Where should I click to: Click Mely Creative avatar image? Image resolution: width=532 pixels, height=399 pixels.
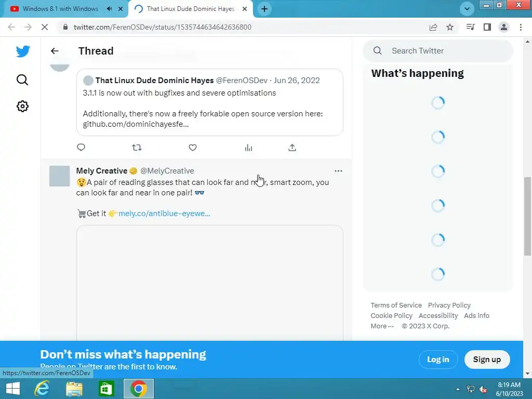[x=59, y=176]
